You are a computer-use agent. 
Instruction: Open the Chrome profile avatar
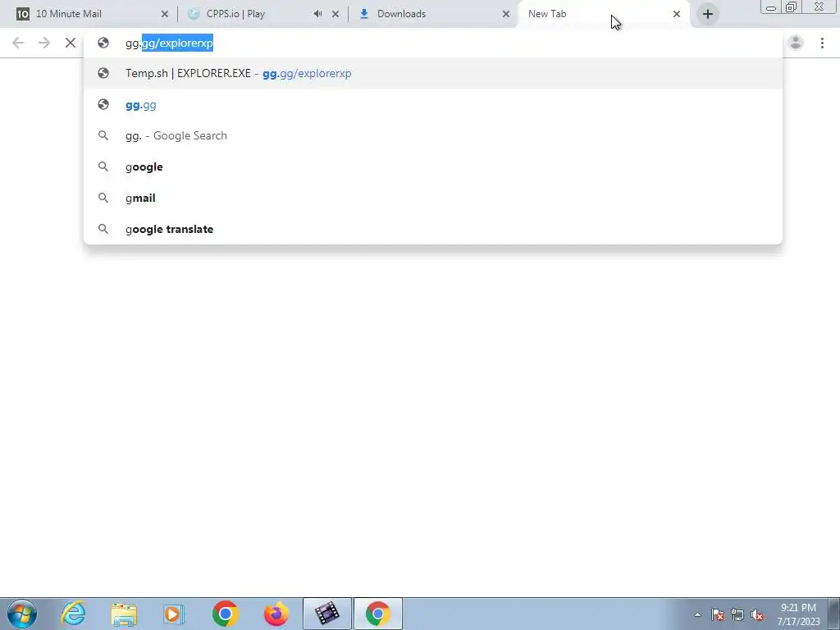pos(796,43)
